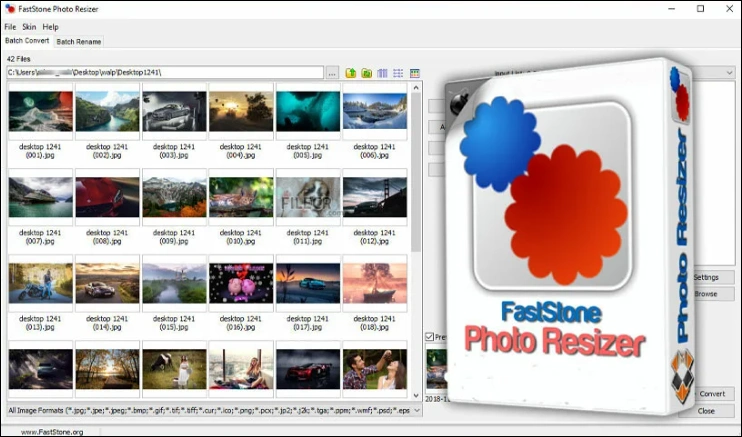Switch to thumbnails view icon
Viewport: 742px width, 437px height.
coord(415,73)
